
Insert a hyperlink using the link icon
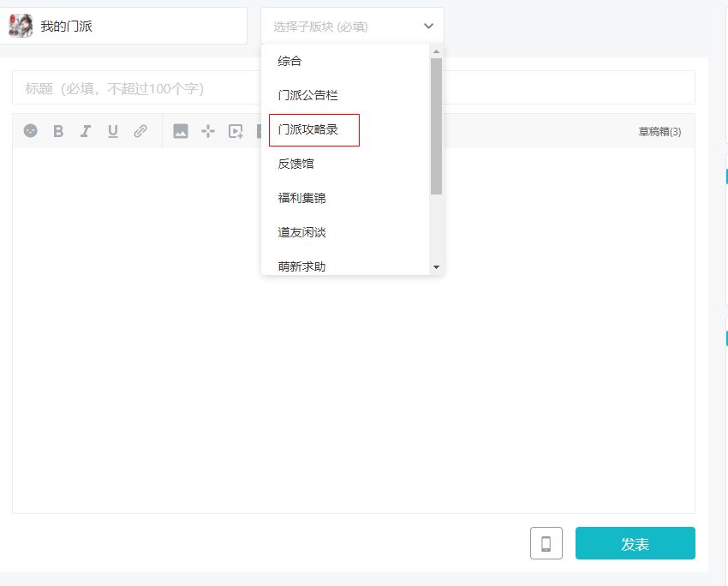click(x=140, y=131)
